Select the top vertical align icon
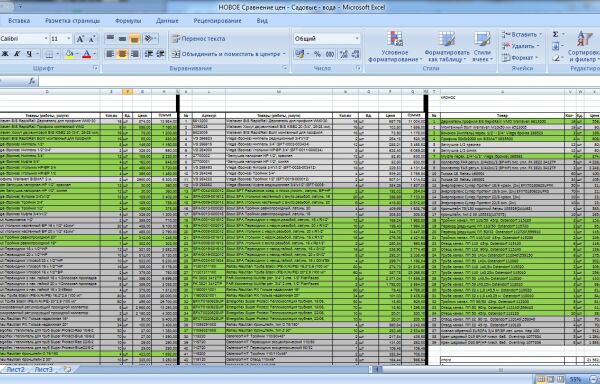Image resolution: width=600 pixels, height=384 pixels. [110, 38]
